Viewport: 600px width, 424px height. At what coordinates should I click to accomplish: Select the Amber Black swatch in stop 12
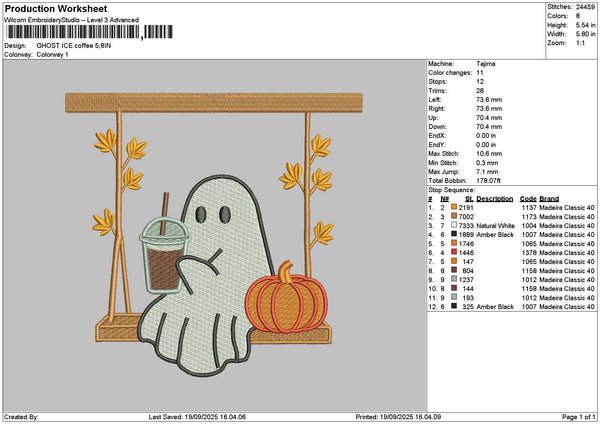point(455,306)
